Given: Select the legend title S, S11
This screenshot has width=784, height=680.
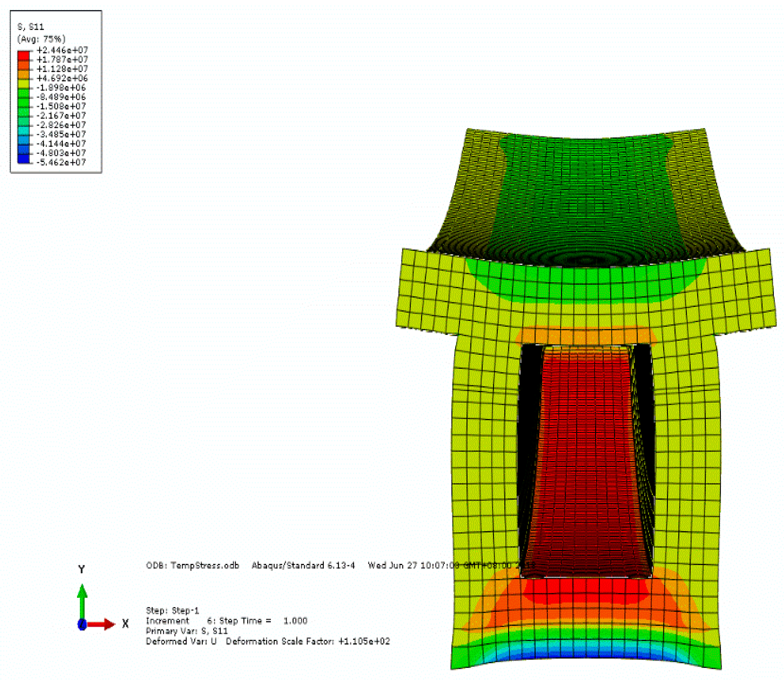Looking at the screenshot, I should coord(31,27).
